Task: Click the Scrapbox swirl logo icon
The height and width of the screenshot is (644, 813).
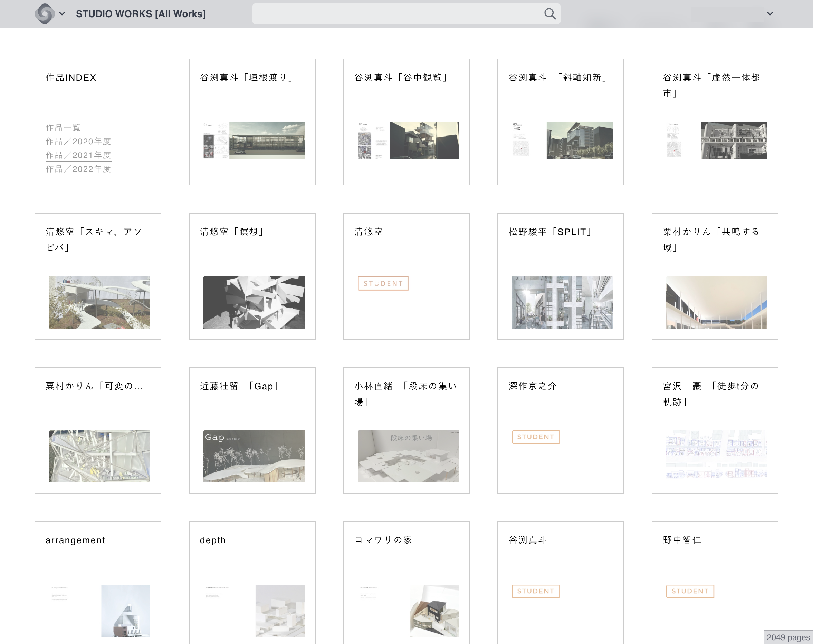Action: 45,13
